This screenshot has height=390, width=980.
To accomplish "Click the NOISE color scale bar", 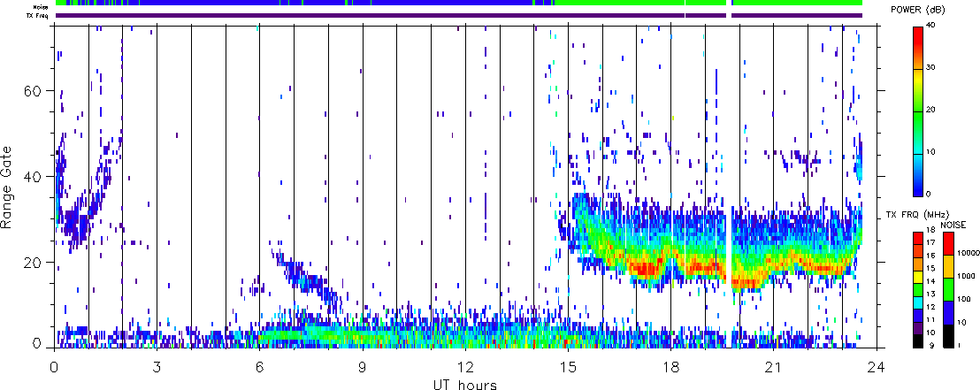I will pyautogui.click(x=947, y=289).
